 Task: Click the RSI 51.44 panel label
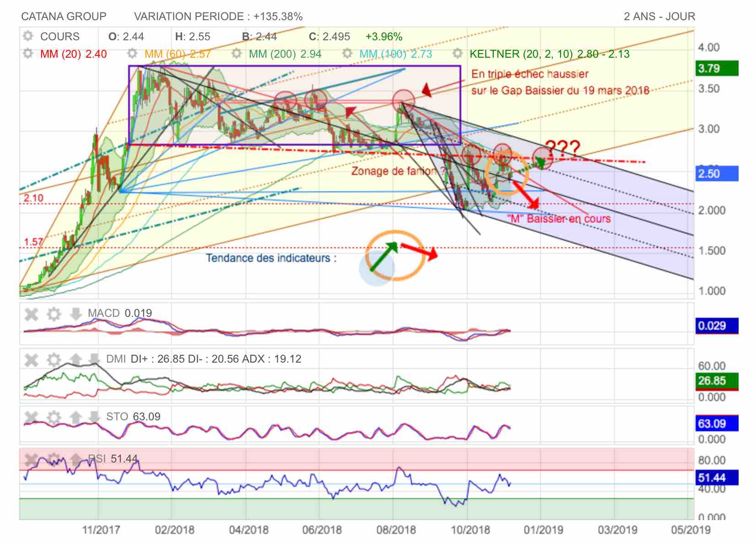(113, 459)
